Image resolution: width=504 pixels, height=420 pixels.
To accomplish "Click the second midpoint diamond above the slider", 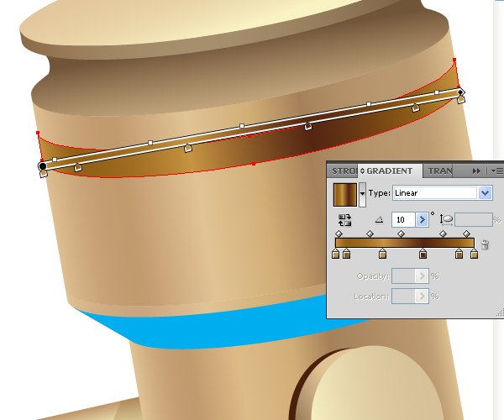I will coord(370,234).
